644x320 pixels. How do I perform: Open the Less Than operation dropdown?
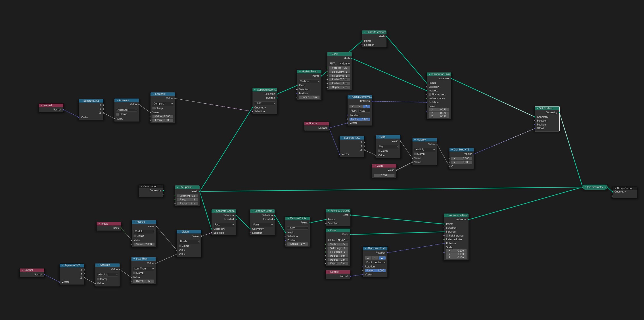point(144,269)
